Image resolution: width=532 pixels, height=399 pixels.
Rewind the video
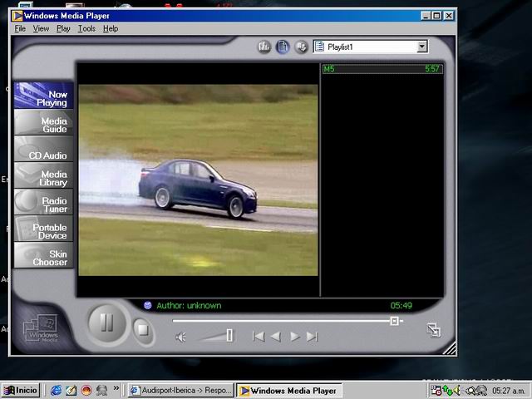pos(276,337)
